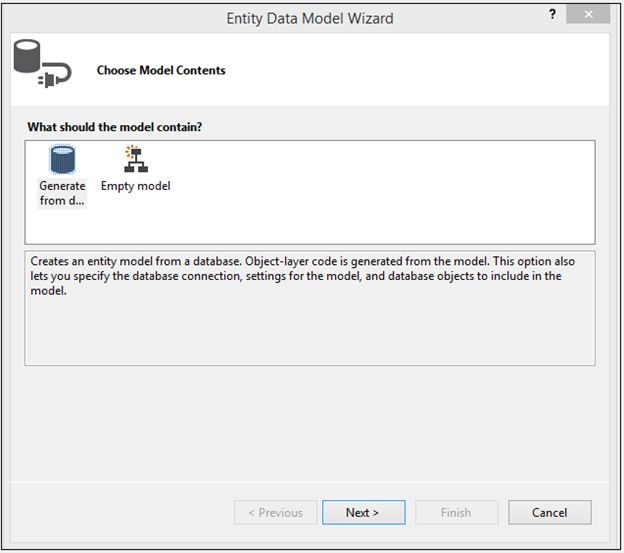This screenshot has height=553, width=624.
Task: Click the greyed-out Previous button
Action: [x=275, y=513]
